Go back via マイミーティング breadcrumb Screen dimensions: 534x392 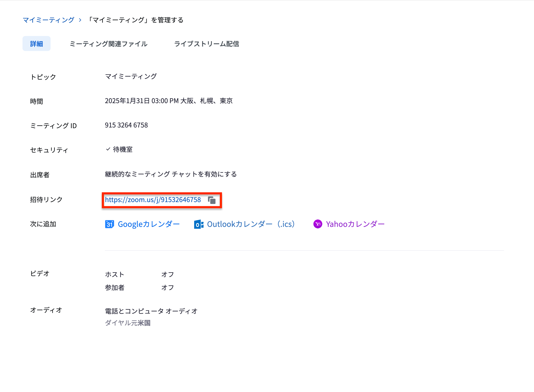[x=48, y=20]
